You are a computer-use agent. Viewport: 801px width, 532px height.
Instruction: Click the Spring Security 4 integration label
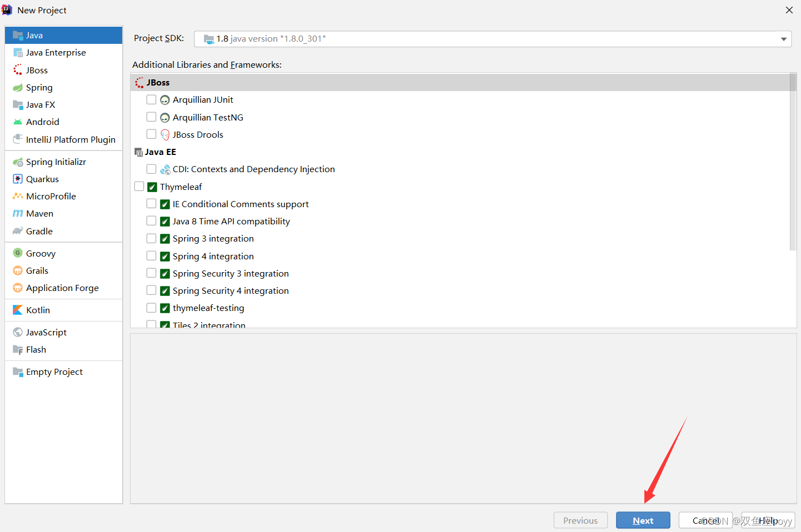pyautogui.click(x=231, y=290)
